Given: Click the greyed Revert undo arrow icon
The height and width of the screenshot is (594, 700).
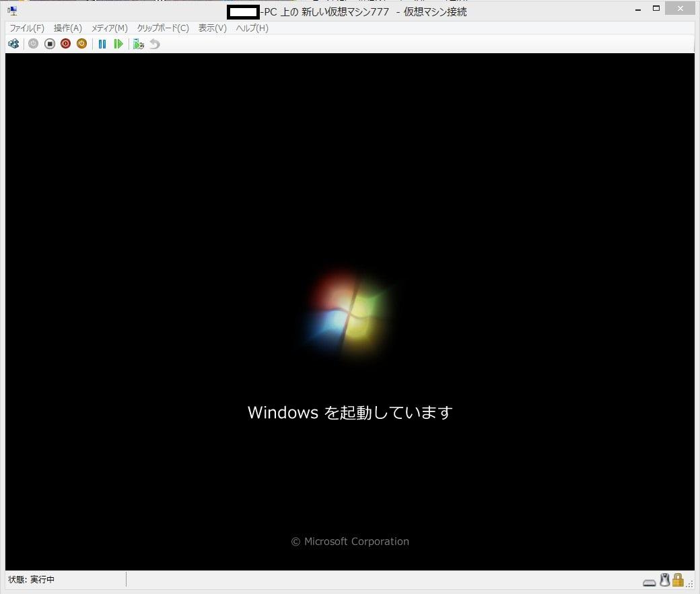Looking at the screenshot, I should 154,44.
